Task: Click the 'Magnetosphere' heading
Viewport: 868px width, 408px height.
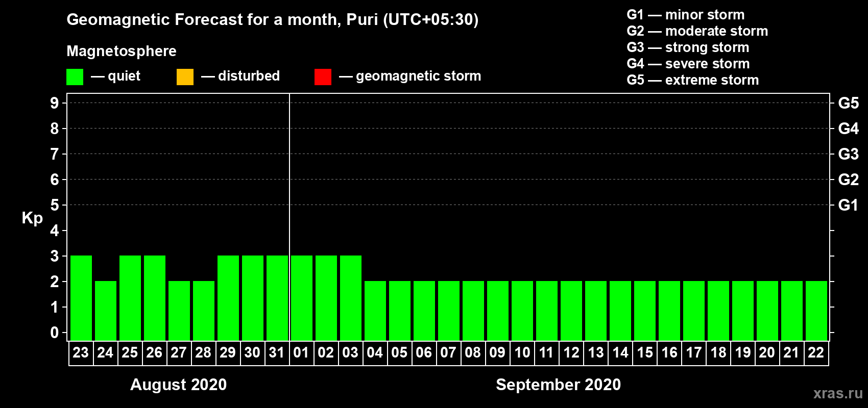Action: [122, 51]
